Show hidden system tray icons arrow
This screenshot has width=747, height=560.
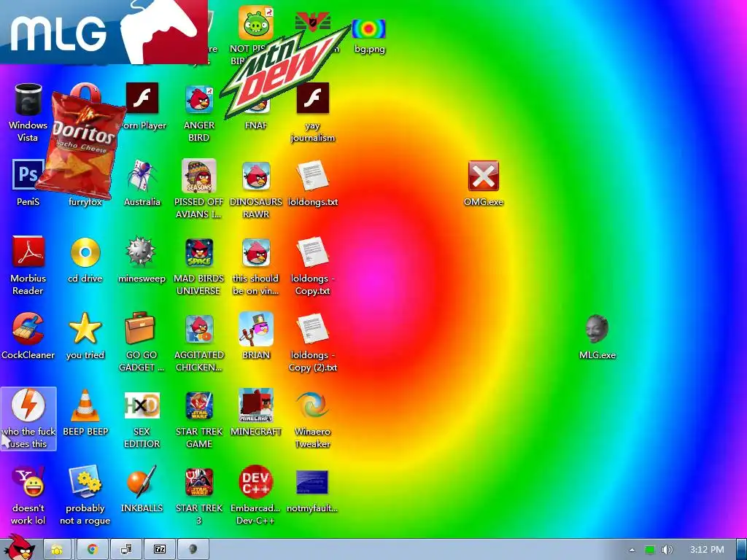click(x=632, y=550)
